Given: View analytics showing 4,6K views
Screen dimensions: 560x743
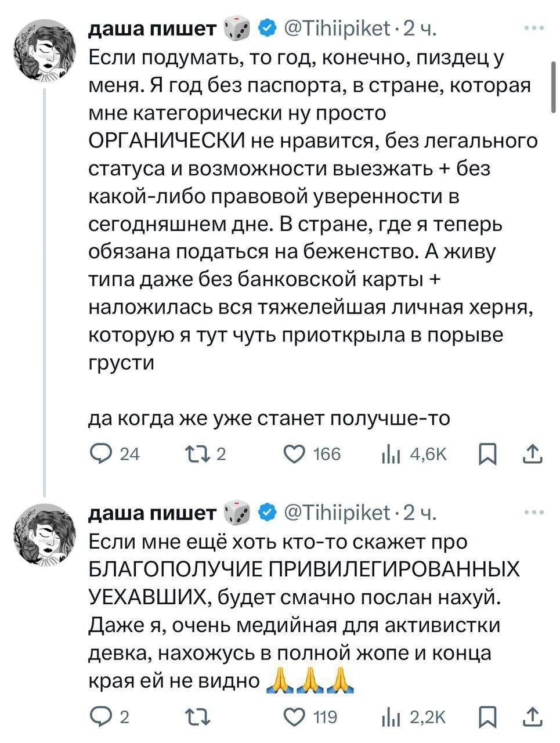Looking at the screenshot, I should [386, 454].
